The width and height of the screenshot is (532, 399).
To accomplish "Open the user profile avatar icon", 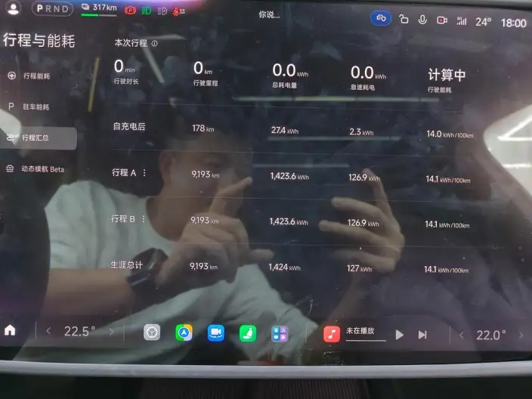I will click(14, 8).
